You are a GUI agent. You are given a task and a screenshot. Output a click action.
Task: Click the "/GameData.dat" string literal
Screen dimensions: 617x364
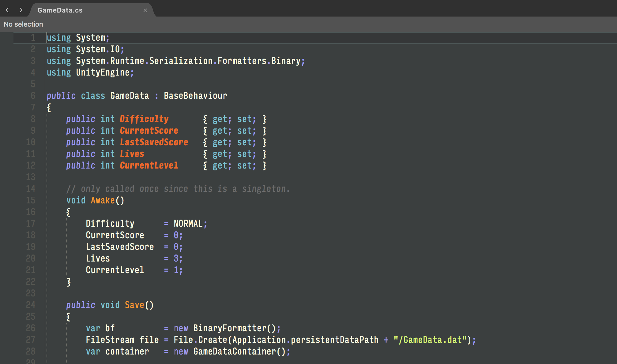click(x=430, y=340)
